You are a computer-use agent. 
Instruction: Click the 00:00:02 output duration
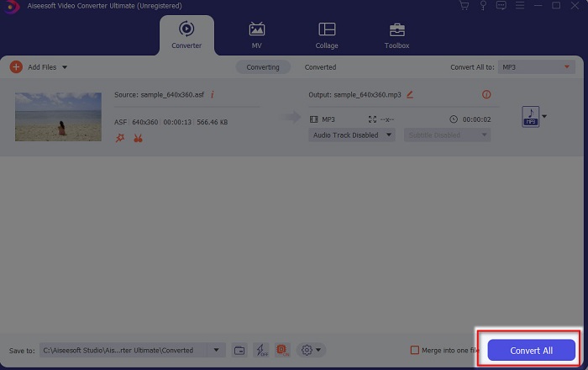click(476, 119)
